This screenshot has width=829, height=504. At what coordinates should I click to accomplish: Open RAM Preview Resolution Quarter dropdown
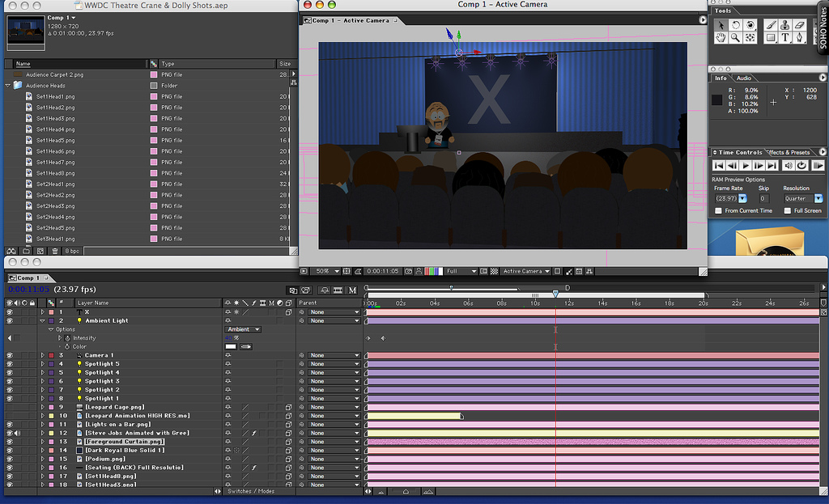pos(802,199)
